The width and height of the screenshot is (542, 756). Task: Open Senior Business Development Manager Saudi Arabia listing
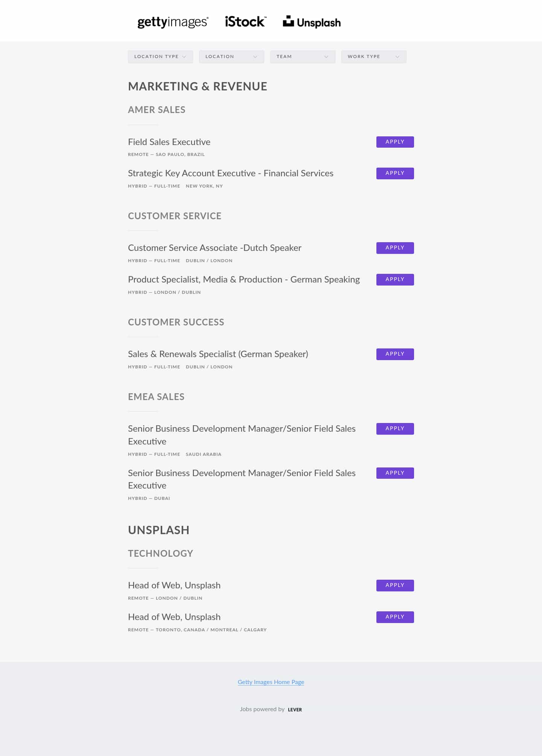(x=242, y=435)
